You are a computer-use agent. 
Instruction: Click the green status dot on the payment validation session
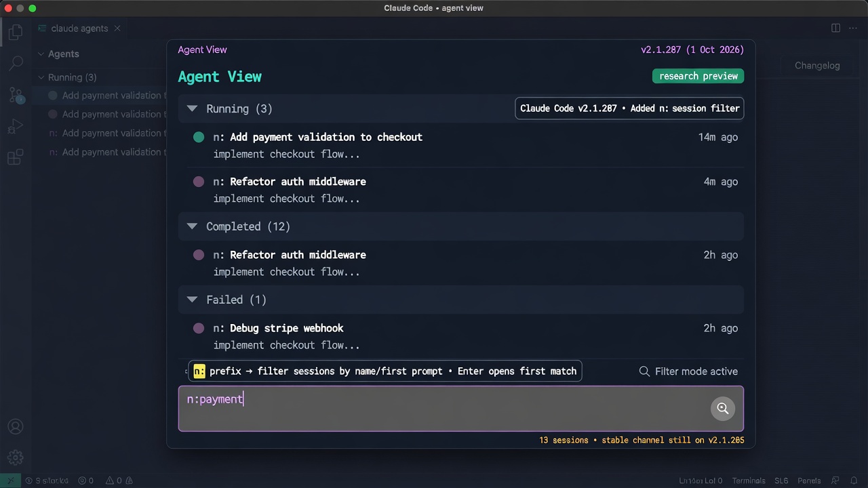click(x=199, y=137)
